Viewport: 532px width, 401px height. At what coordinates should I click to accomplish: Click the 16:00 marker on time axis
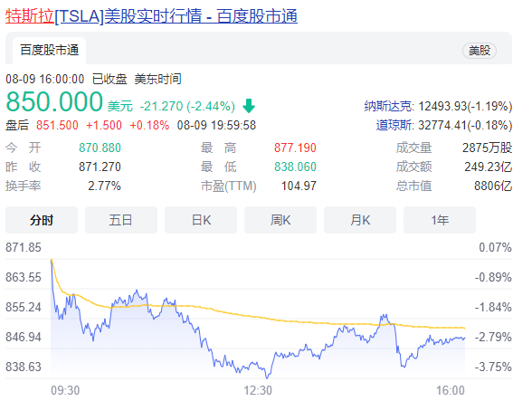[451, 390]
